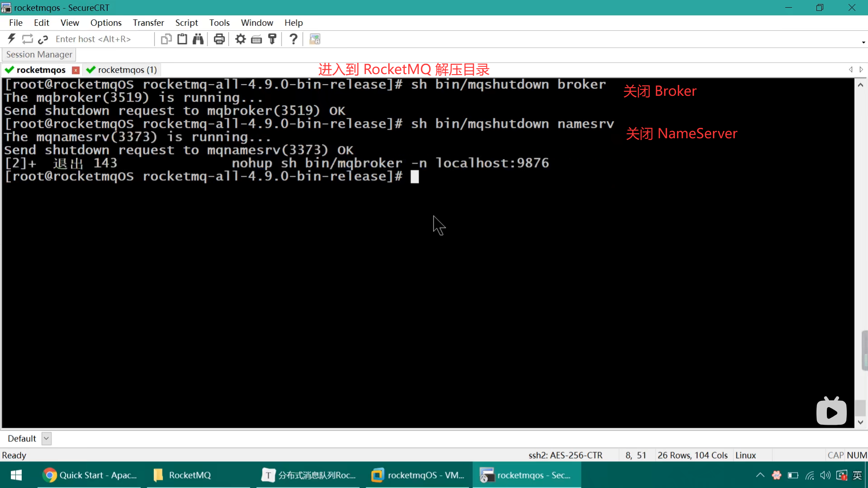Viewport: 868px width, 488px height.
Task: Click the Connect in Tab chain-link icon
Action: (43, 39)
